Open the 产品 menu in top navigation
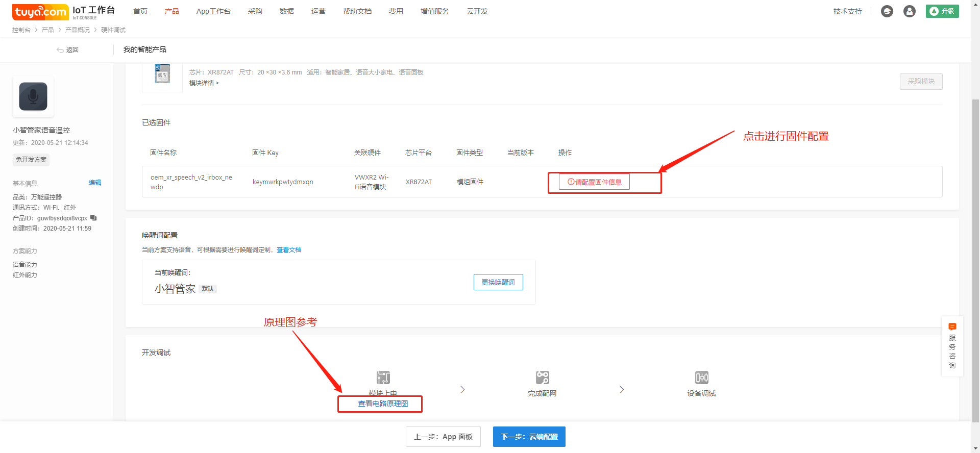This screenshot has width=980, height=453. [x=171, y=11]
